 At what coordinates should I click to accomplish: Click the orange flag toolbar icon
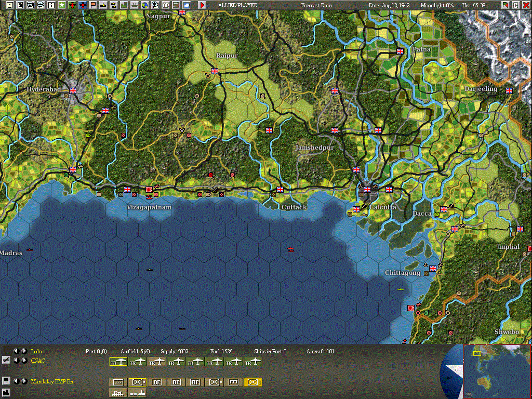93,5
